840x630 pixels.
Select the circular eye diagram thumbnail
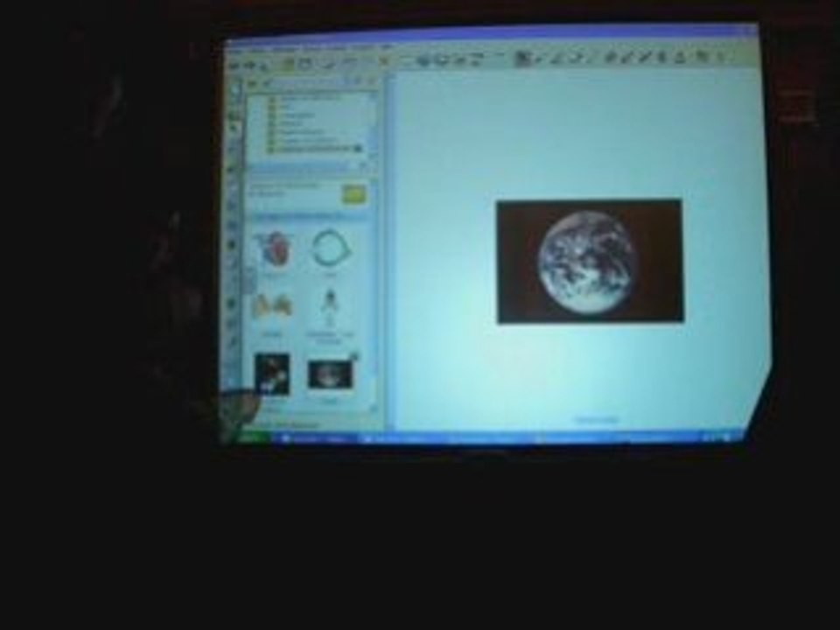coord(330,248)
